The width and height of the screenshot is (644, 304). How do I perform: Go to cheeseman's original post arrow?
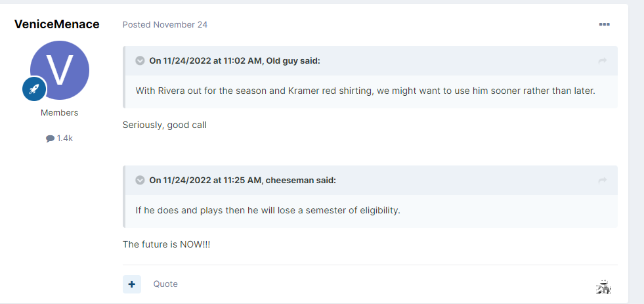click(x=603, y=181)
